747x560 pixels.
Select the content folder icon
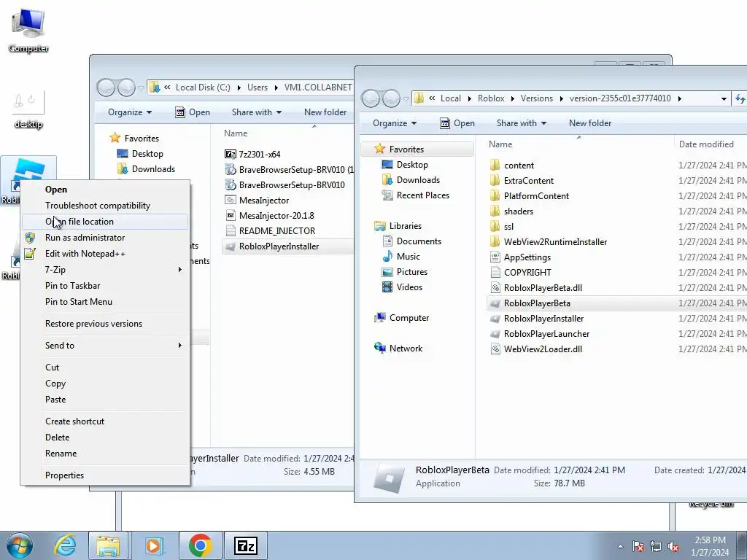tap(495, 166)
